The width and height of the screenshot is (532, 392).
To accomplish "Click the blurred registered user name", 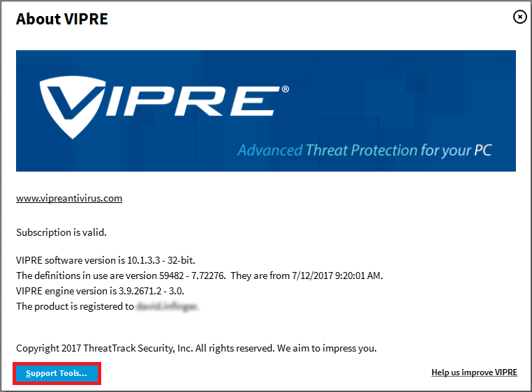I will [168, 306].
